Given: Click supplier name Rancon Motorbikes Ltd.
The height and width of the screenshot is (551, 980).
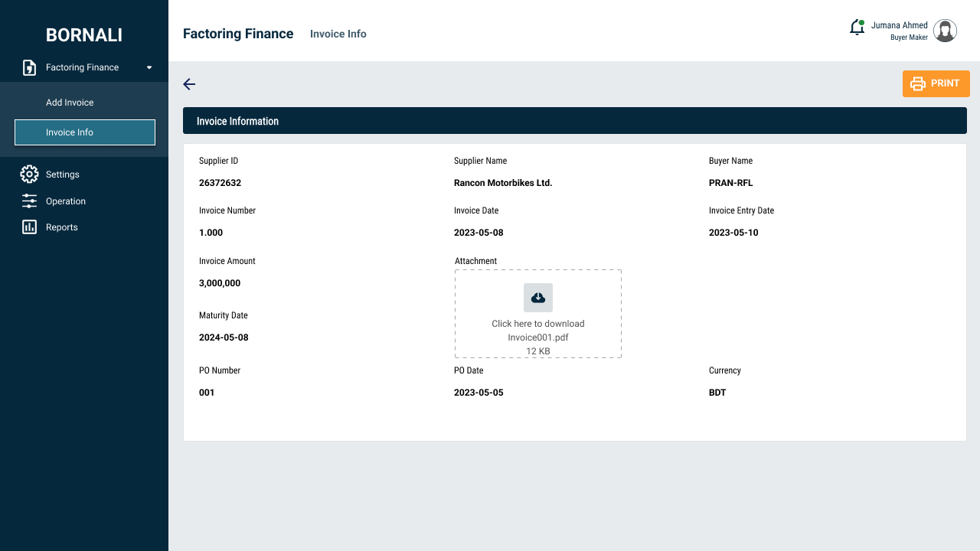Looking at the screenshot, I should point(503,183).
